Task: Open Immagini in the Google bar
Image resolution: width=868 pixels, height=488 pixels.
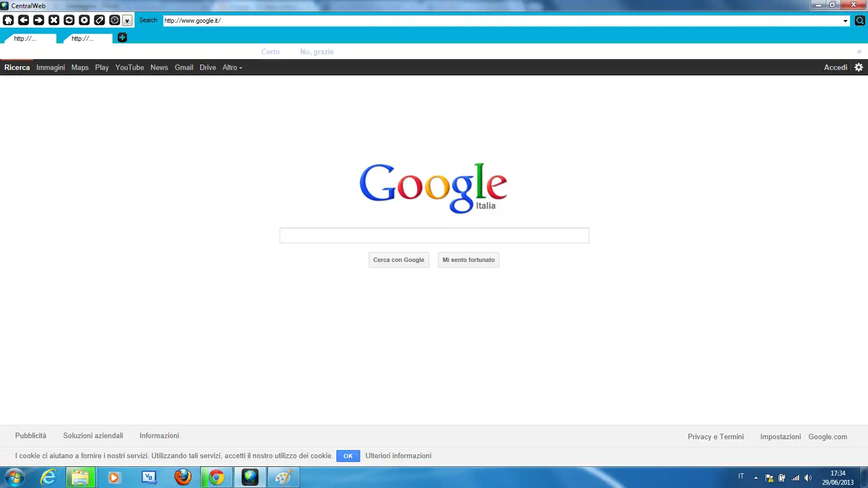Action: 50,67
